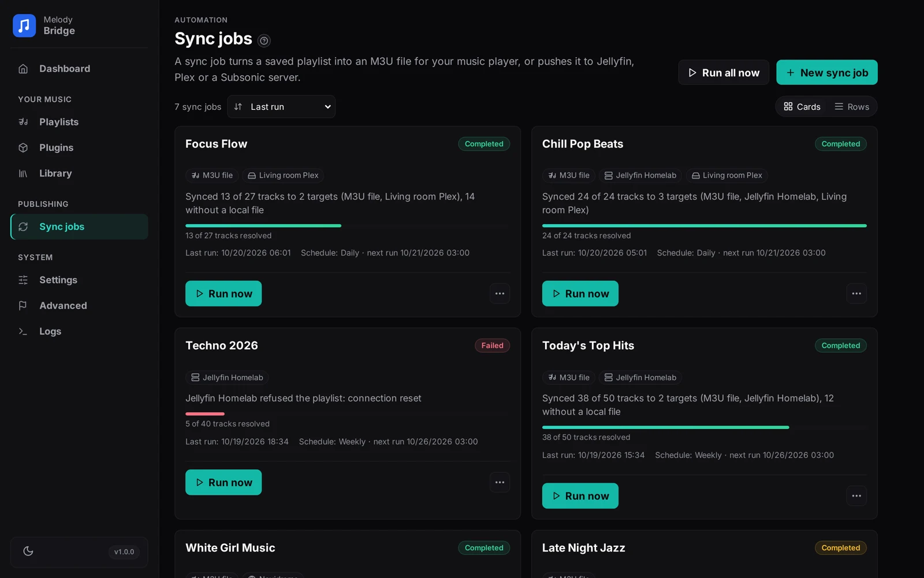This screenshot has height=578, width=924.
Task: Open more options menu for Focus Flow
Action: click(500, 294)
